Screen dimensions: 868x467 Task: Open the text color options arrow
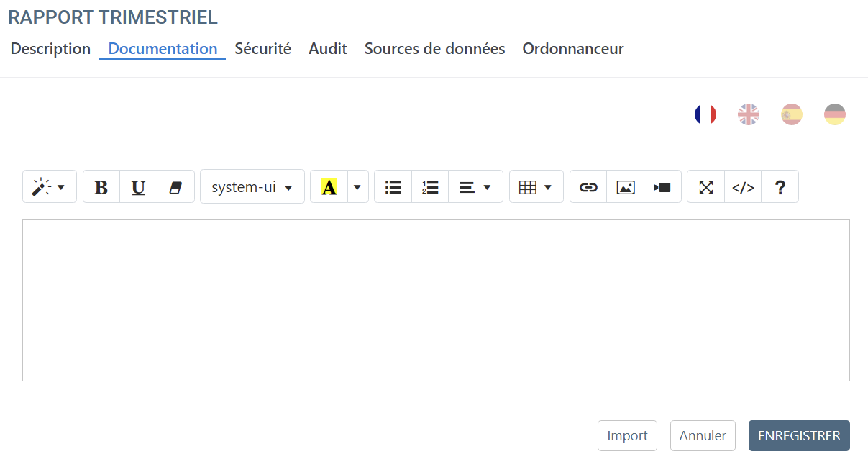(357, 187)
